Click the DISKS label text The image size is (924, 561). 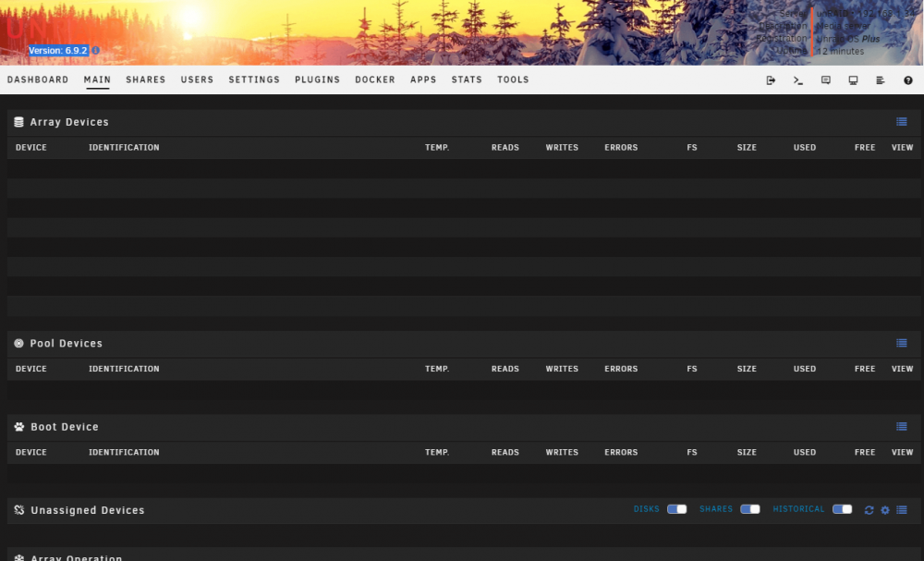(647, 509)
